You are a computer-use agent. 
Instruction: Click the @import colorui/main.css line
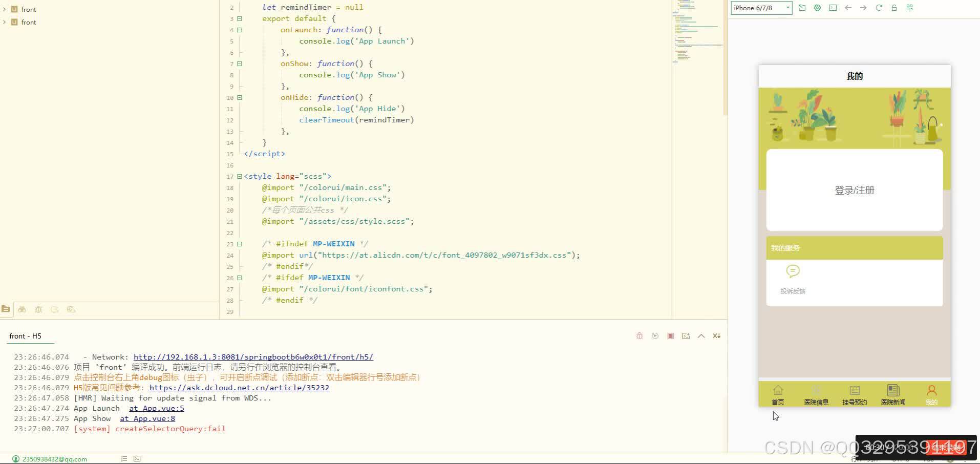click(x=326, y=187)
